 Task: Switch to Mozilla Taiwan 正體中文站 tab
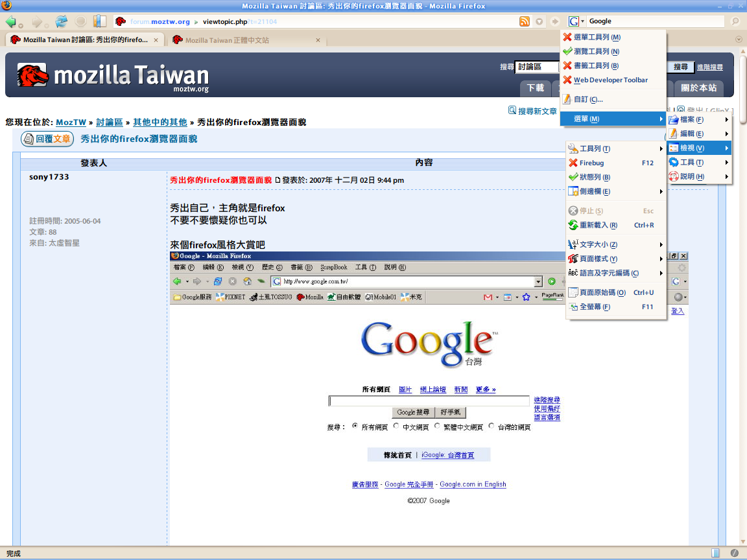pos(227,40)
